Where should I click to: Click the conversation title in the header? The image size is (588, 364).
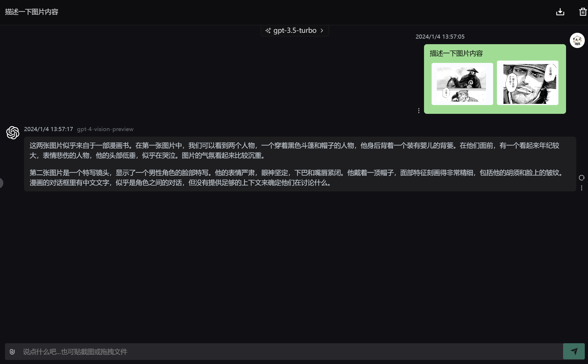coord(32,12)
